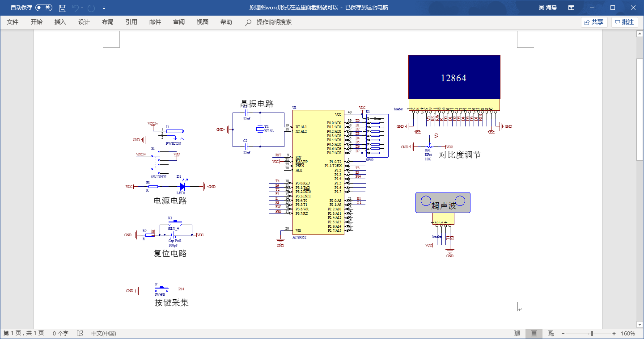The height and width of the screenshot is (339, 644).
Task: Click the vertical scrollbar up arrow
Action: click(x=640, y=33)
